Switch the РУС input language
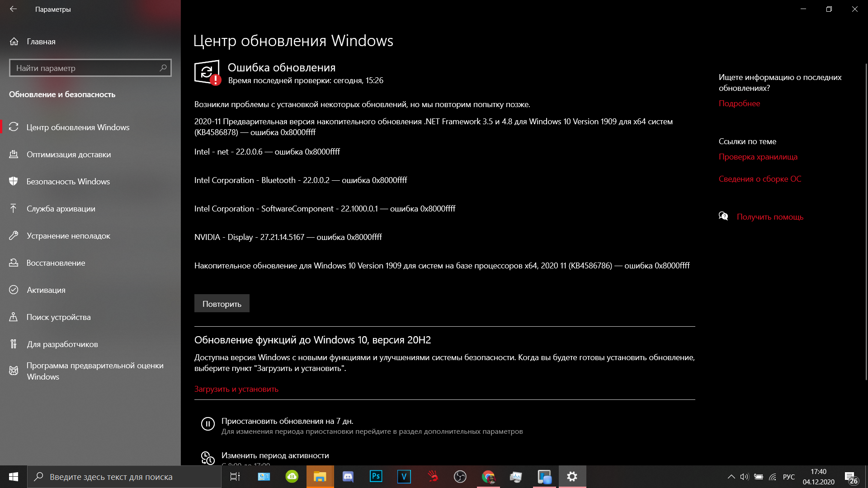Image resolution: width=868 pixels, height=488 pixels. 789,477
